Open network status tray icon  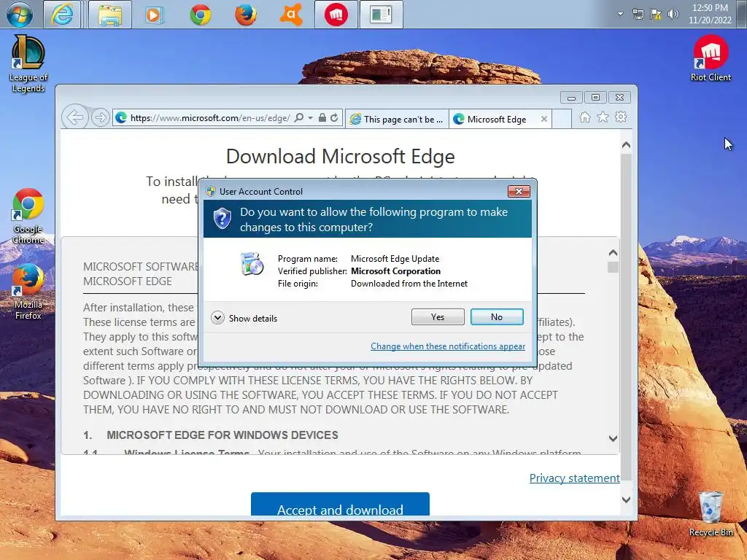[638, 15]
